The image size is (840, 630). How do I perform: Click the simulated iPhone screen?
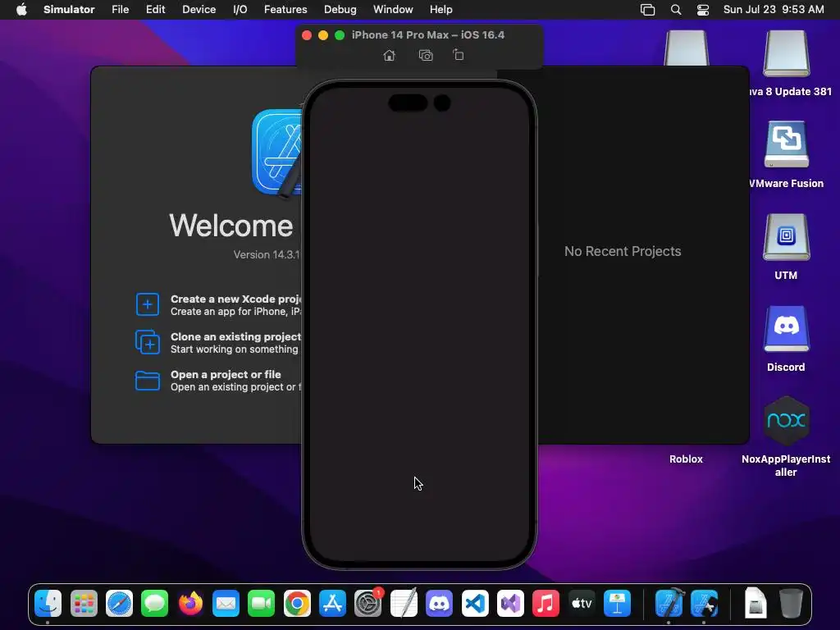click(x=419, y=325)
